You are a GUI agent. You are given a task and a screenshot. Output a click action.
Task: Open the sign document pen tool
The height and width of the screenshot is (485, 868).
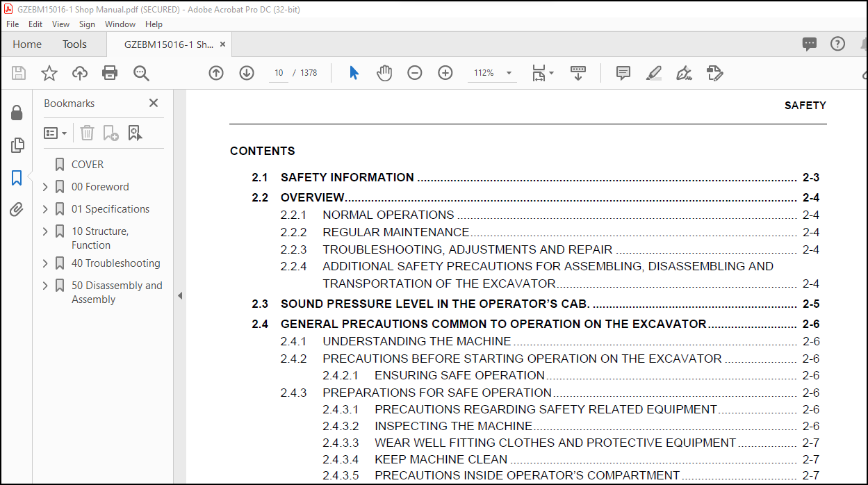(x=684, y=73)
